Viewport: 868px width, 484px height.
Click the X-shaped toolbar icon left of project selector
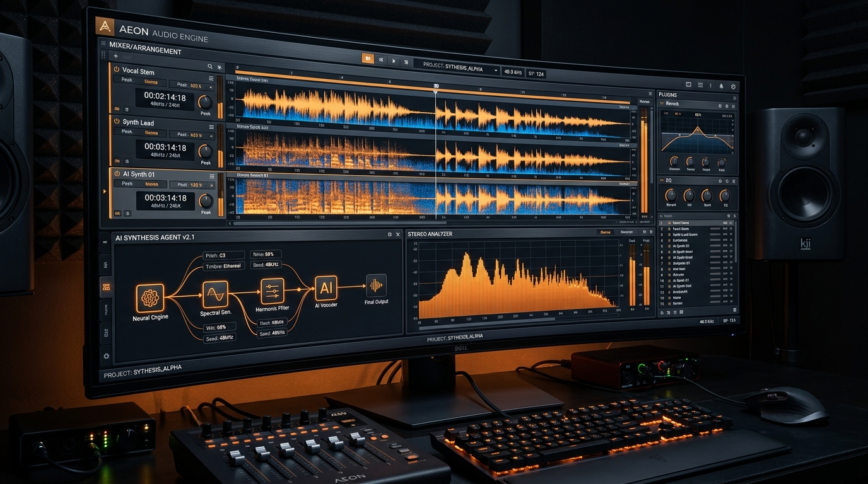pyautogui.click(x=394, y=60)
